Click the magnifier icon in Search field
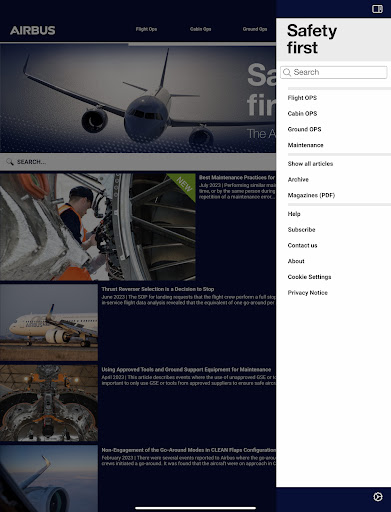The width and height of the screenshot is (391, 512). pos(287,72)
